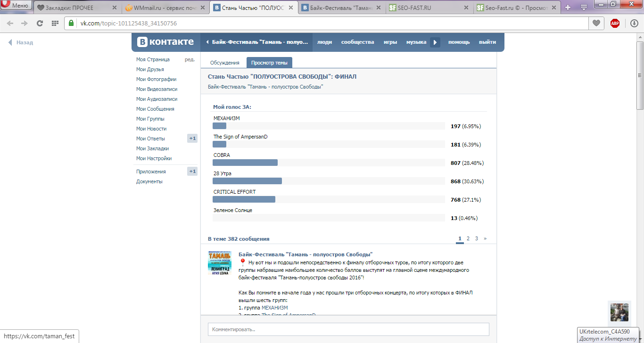The height and width of the screenshot is (343, 644).
Task: Close the Стань Частью tab
Action: point(290,8)
